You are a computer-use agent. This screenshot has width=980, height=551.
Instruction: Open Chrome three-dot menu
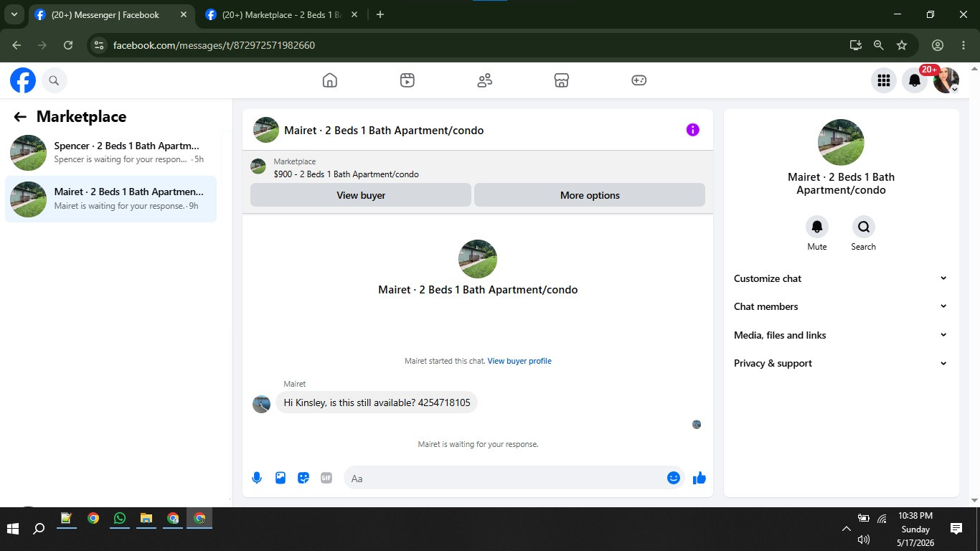tap(963, 45)
